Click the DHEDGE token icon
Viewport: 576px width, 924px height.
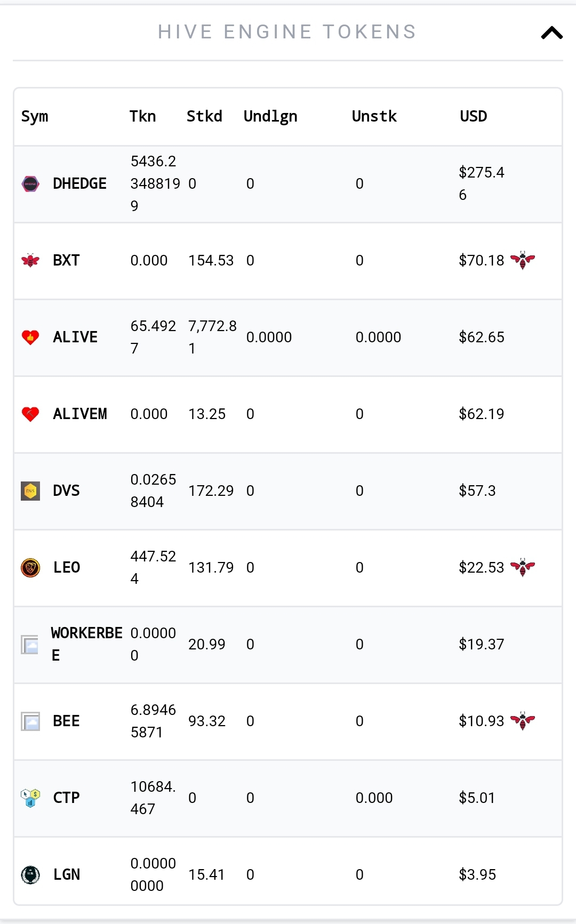[x=30, y=184]
